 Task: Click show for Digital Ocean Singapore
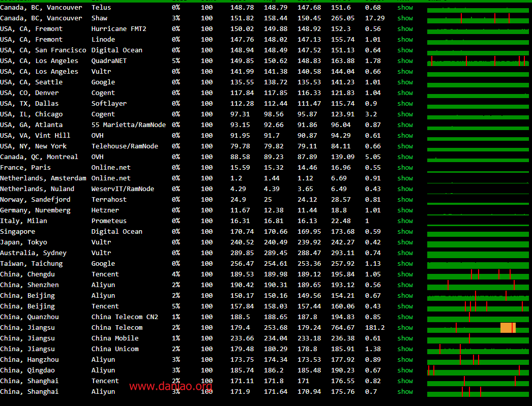[x=405, y=232]
